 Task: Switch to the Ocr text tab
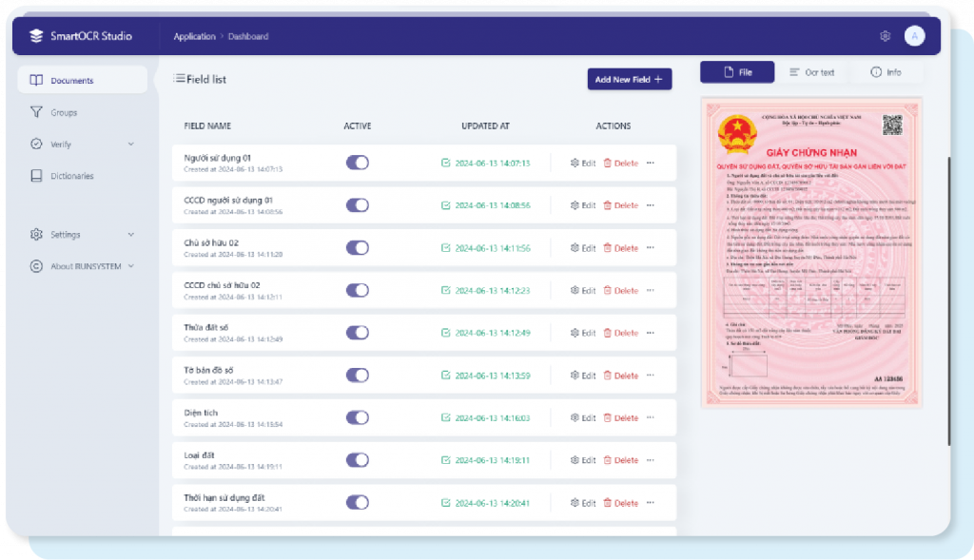[x=822, y=71]
